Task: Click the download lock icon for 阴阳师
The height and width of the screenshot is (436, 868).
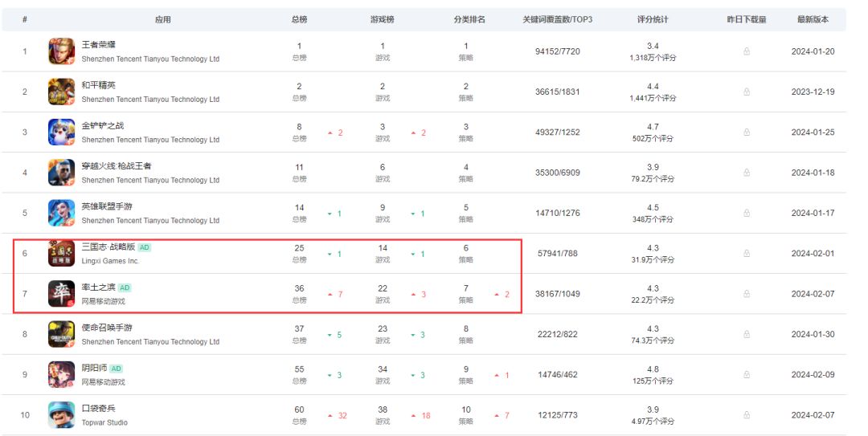Action: pos(746,375)
